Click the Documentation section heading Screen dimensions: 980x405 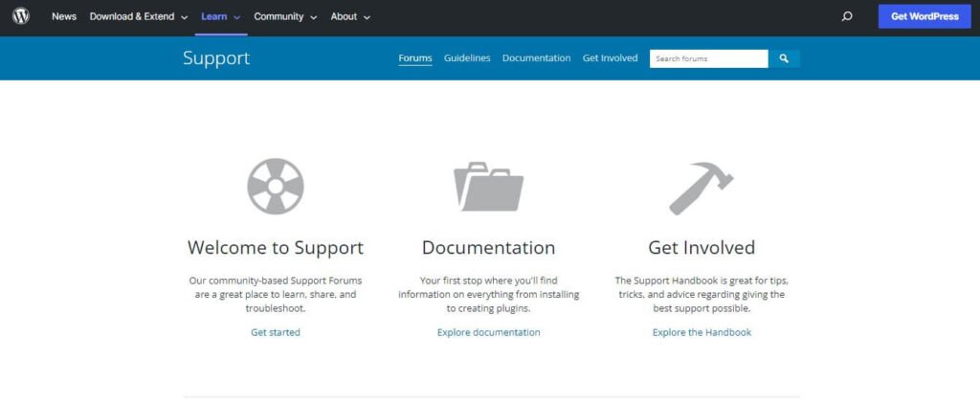(x=488, y=247)
